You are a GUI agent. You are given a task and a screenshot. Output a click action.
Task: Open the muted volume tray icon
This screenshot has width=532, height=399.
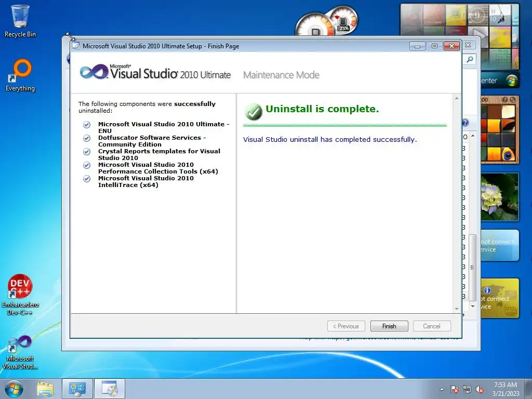click(x=480, y=389)
